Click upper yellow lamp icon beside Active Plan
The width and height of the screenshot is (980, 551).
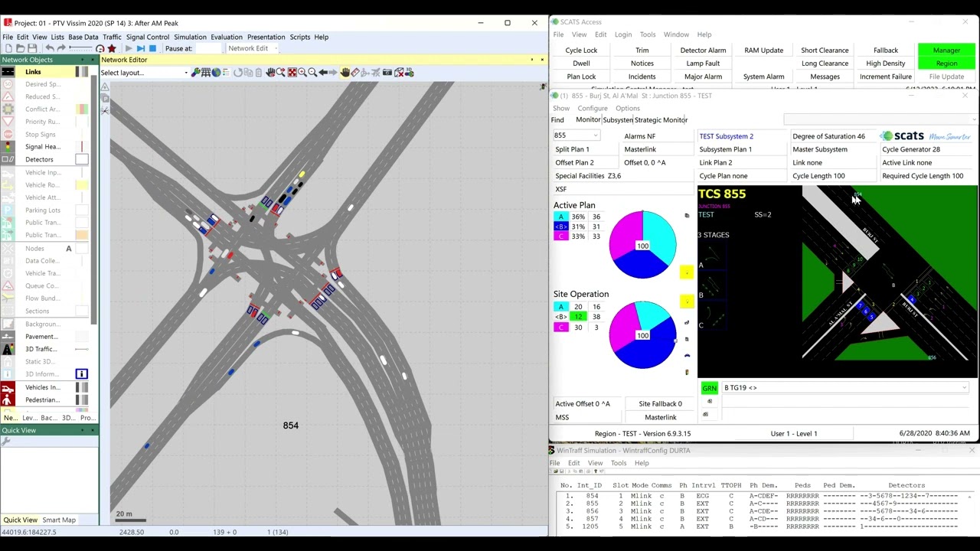coord(687,272)
